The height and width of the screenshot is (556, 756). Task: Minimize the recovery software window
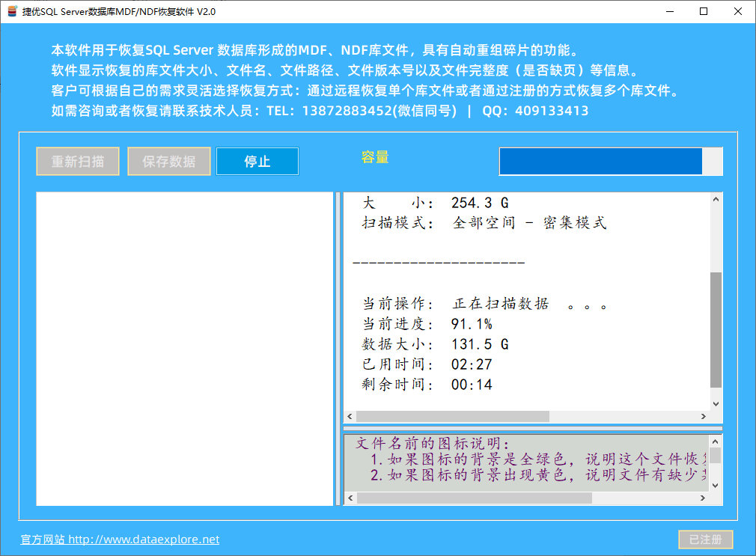[670, 11]
